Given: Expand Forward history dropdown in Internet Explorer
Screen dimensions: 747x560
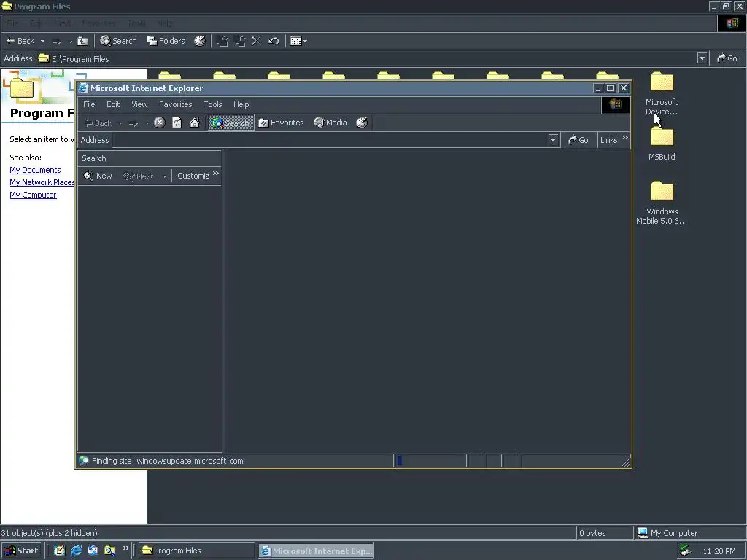Looking at the screenshot, I should pos(147,123).
